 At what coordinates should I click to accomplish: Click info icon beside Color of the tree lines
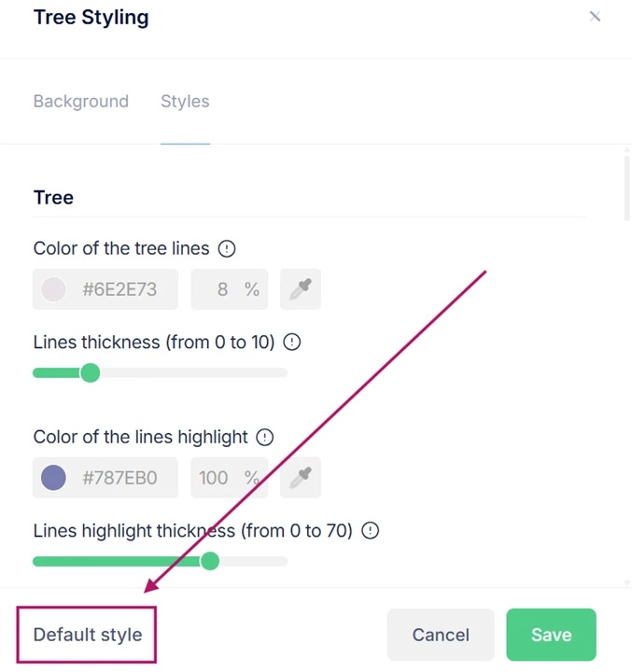point(227,249)
